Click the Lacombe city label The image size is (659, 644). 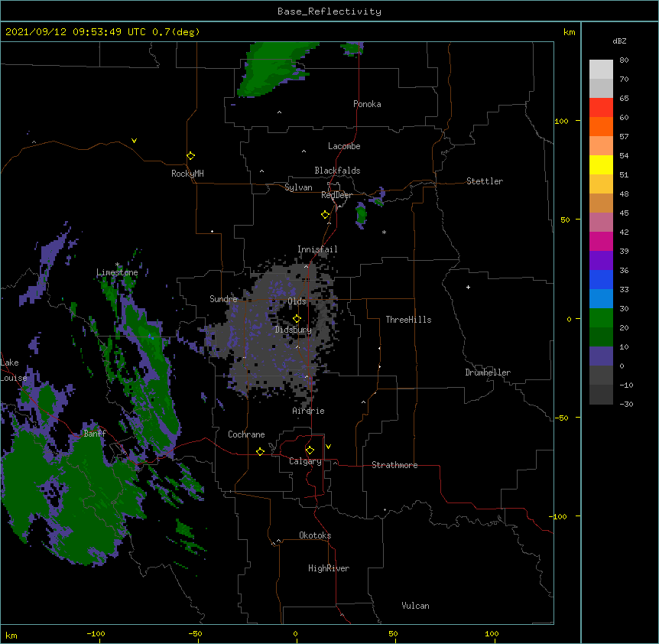344,146
